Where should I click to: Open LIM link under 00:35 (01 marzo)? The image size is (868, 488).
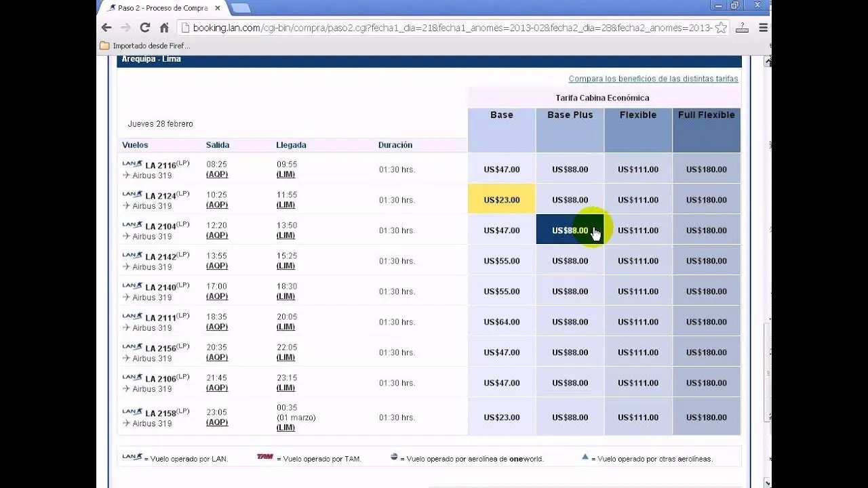pos(285,428)
